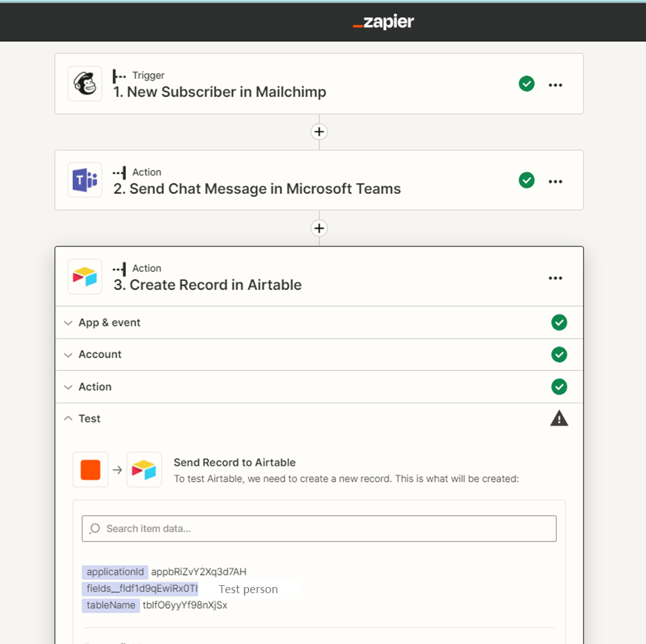Viewport: 646px width, 644px height.
Task: Click green checkmark on Microsoft Teams step
Action: tap(527, 180)
